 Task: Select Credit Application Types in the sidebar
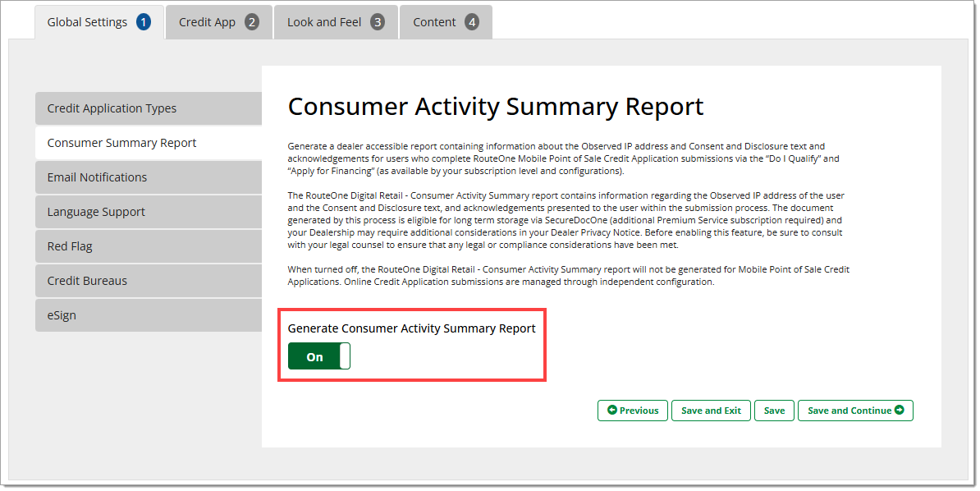tap(148, 108)
